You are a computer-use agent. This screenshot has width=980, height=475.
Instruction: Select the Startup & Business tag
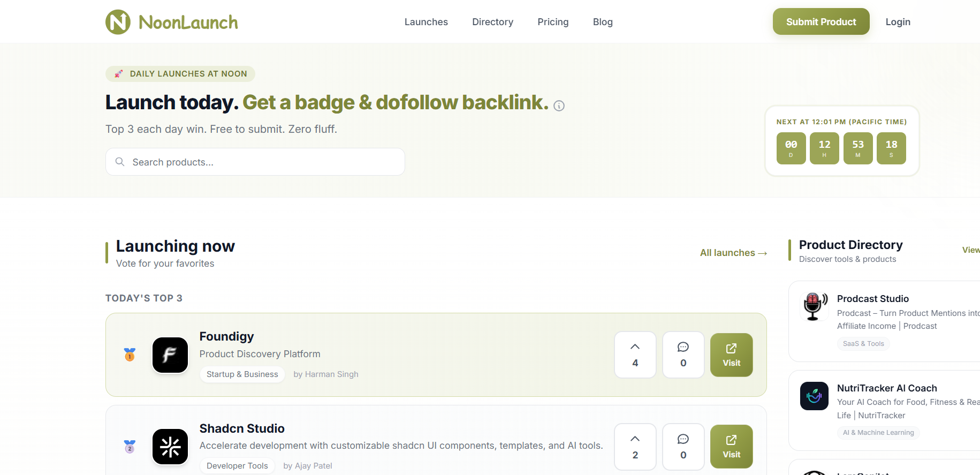242,374
